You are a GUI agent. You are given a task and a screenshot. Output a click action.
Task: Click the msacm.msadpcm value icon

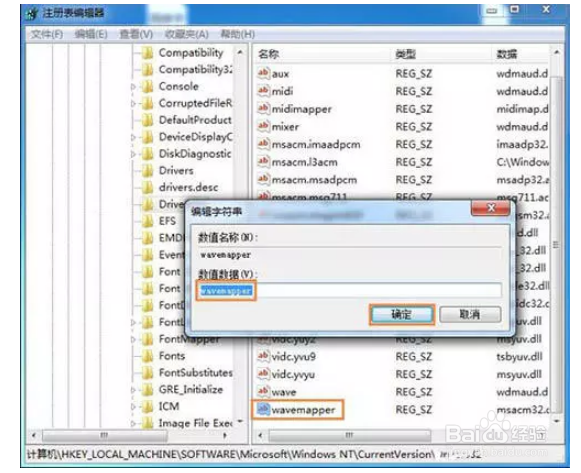pos(263,179)
